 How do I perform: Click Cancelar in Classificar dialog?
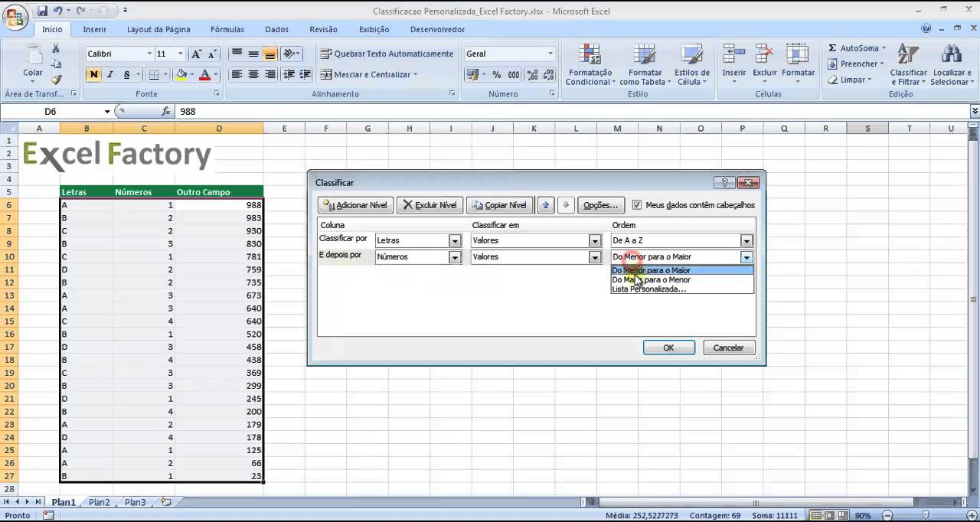point(728,347)
